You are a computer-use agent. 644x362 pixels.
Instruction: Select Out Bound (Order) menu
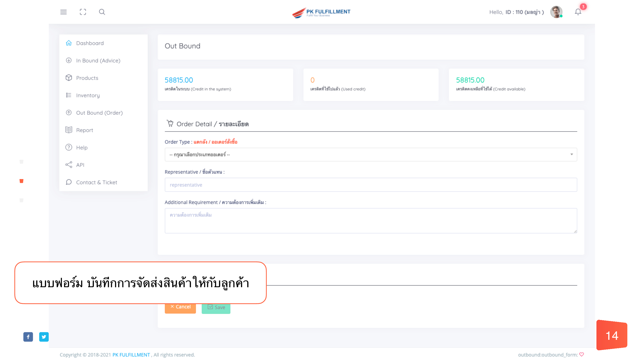pyautogui.click(x=99, y=113)
